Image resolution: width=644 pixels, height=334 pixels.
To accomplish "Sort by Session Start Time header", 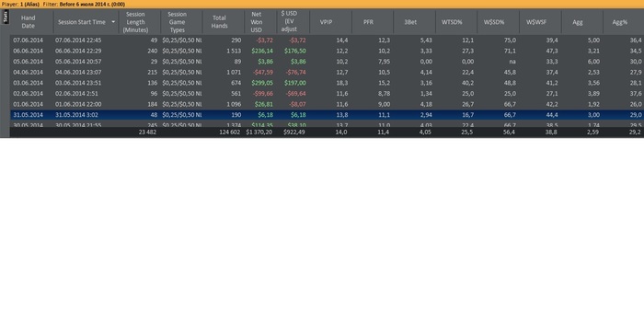I will (82, 22).
